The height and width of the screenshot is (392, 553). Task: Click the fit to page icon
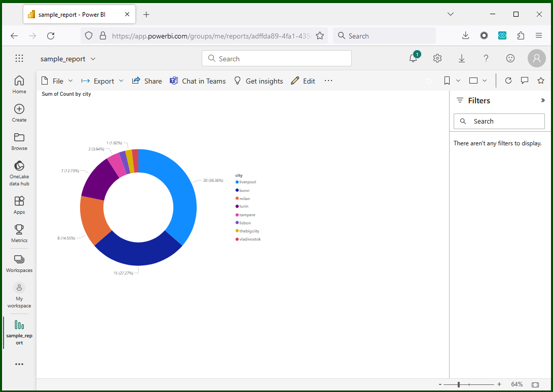click(535, 384)
